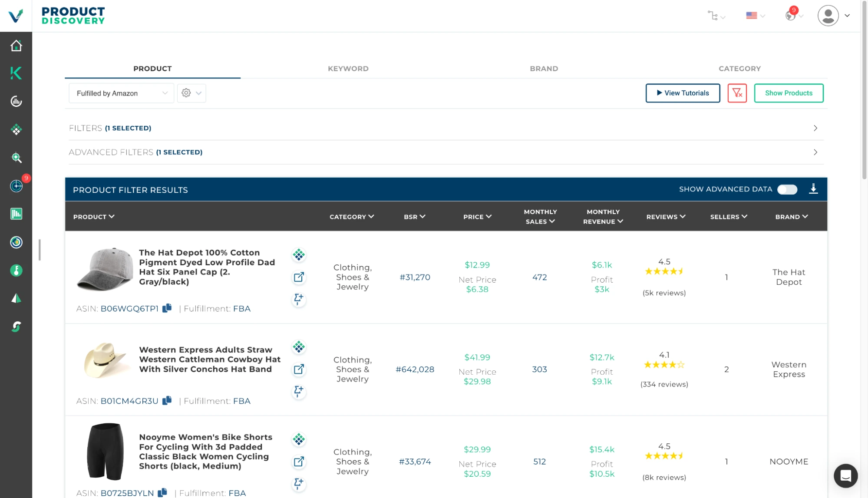The width and height of the screenshot is (868, 498).
Task: Pin the Western Express cowboy hat product
Action: (x=299, y=391)
